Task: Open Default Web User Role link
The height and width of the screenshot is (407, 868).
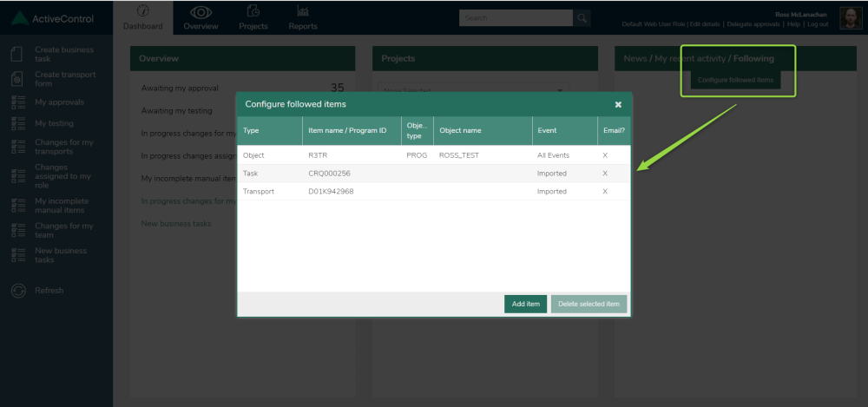Action: point(654,24)
